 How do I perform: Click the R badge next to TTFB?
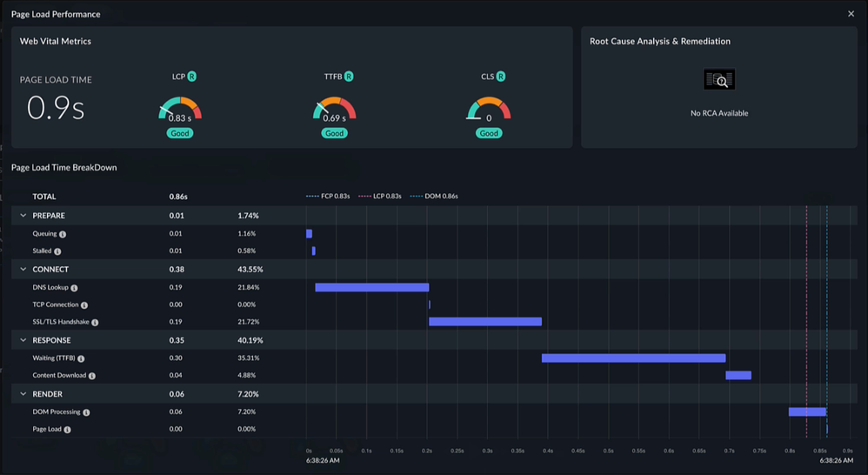tap(349, 77)
